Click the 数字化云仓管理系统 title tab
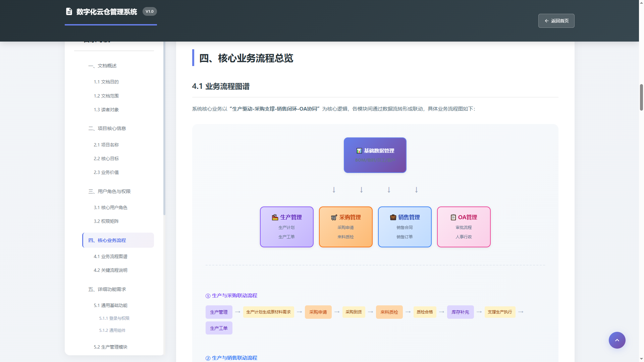Screen dimensions: 644x362 point(106,12)
